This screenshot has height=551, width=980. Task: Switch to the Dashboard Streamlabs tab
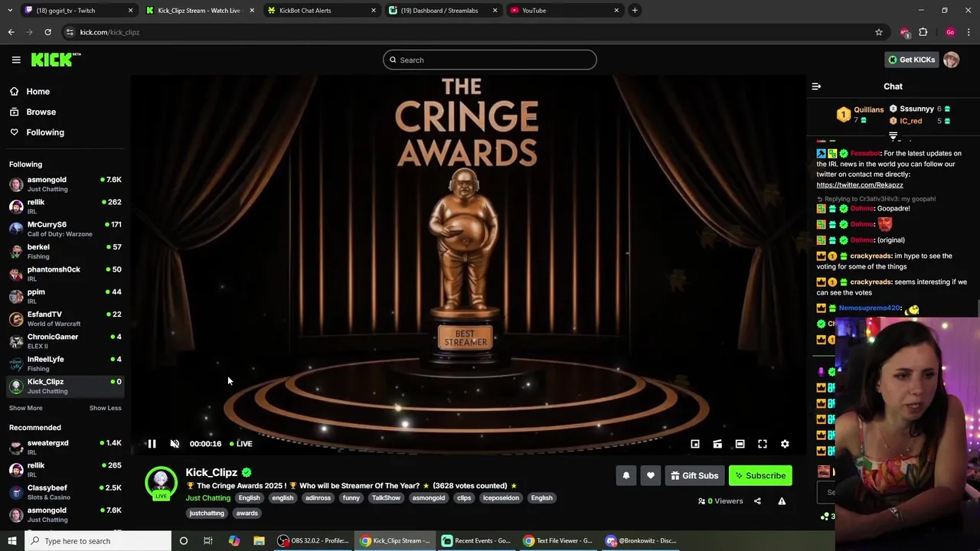[443, 11]
